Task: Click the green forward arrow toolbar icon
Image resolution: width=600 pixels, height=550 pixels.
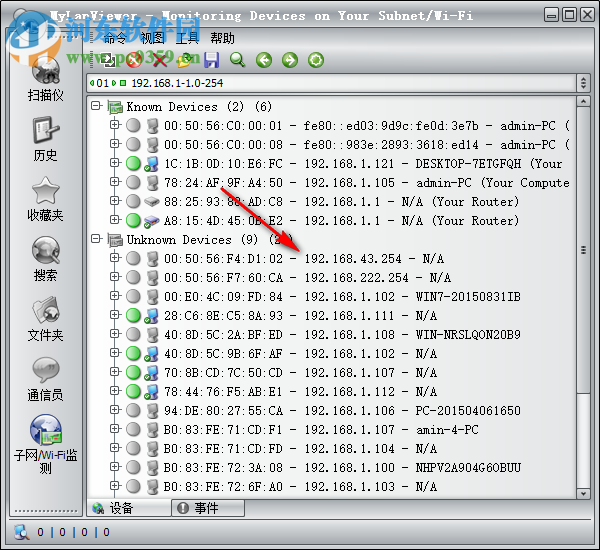Action: pos(290,60)
